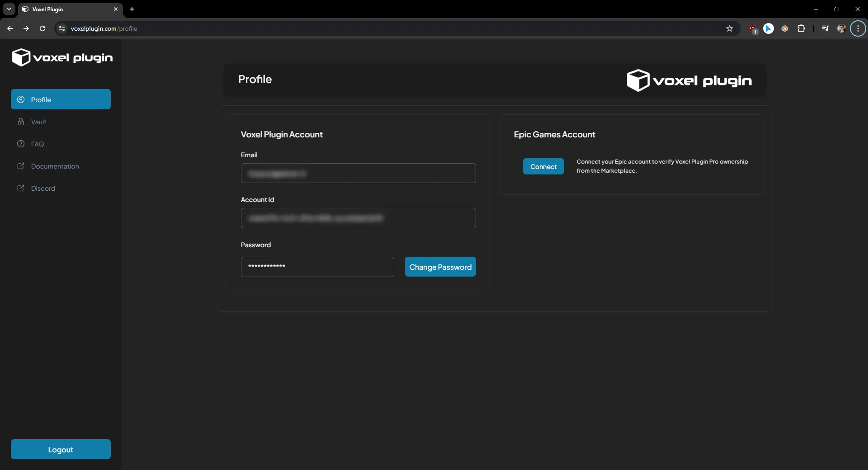The image size is (868, 470).
Task: Bookmark this page with the star icon
Action: (x=729, y=28)
